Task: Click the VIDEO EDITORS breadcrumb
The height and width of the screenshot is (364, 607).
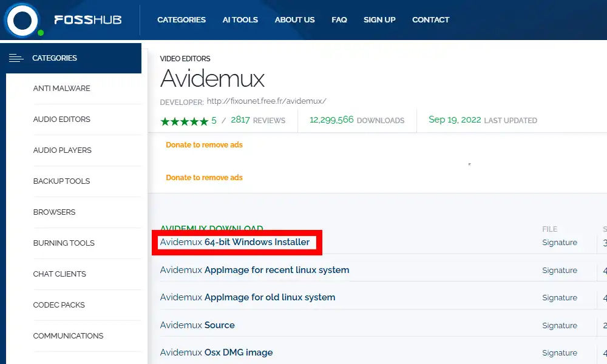Action: [185, 58]
